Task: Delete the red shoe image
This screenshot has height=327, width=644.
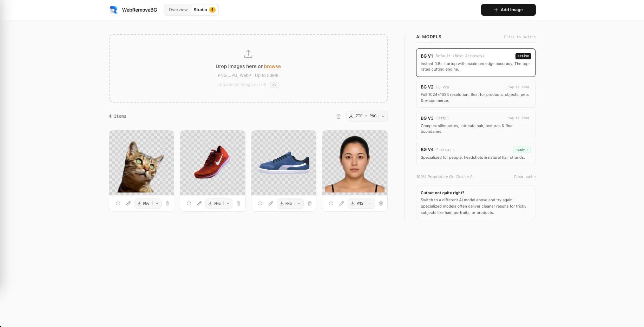Action: (x=238, y=203)
